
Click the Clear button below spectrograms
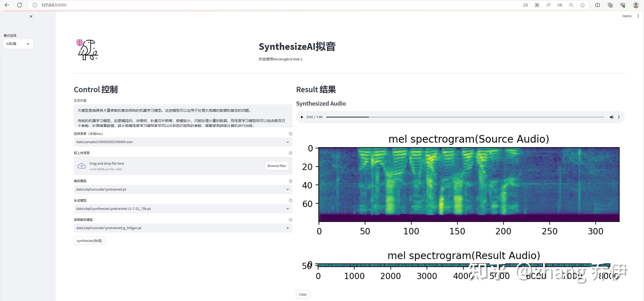tap(303, 294)
